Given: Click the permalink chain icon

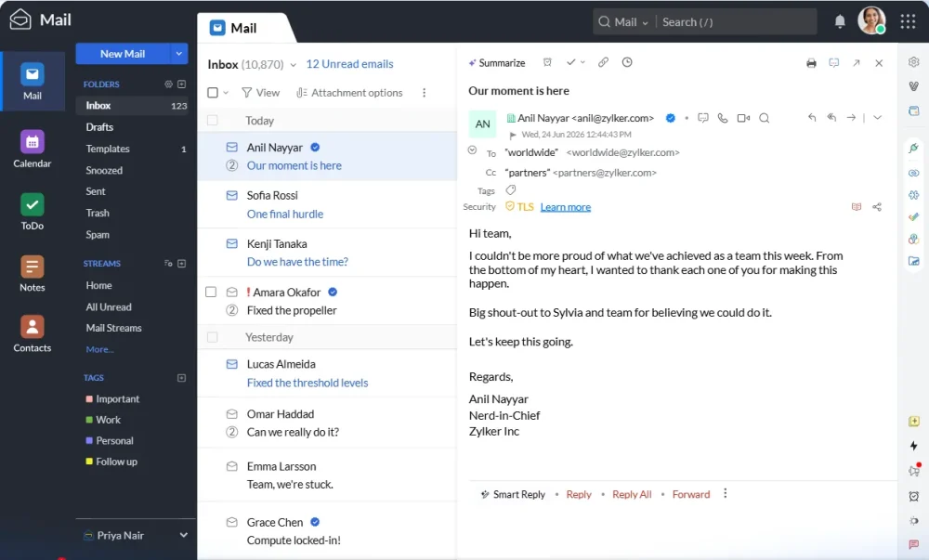Looking at the screenshot, I should tap(603, 62).
